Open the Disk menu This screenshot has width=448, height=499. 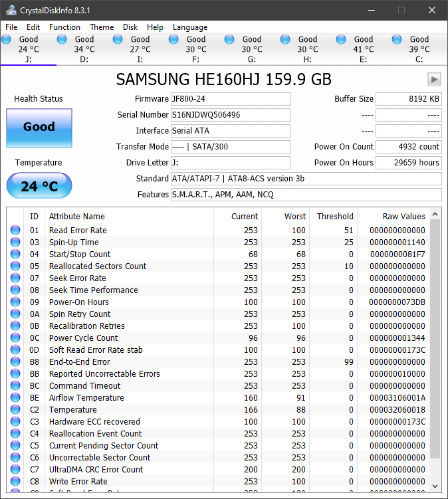click(130, 27)
